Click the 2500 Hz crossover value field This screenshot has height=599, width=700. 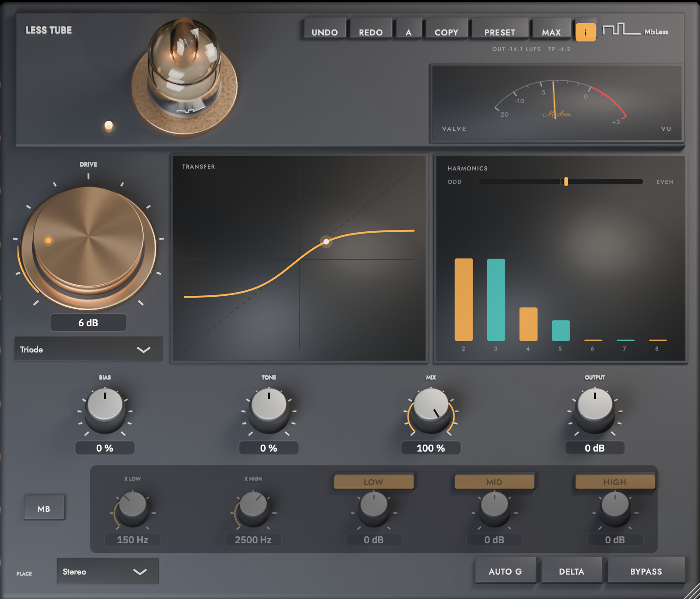point(253,540)
